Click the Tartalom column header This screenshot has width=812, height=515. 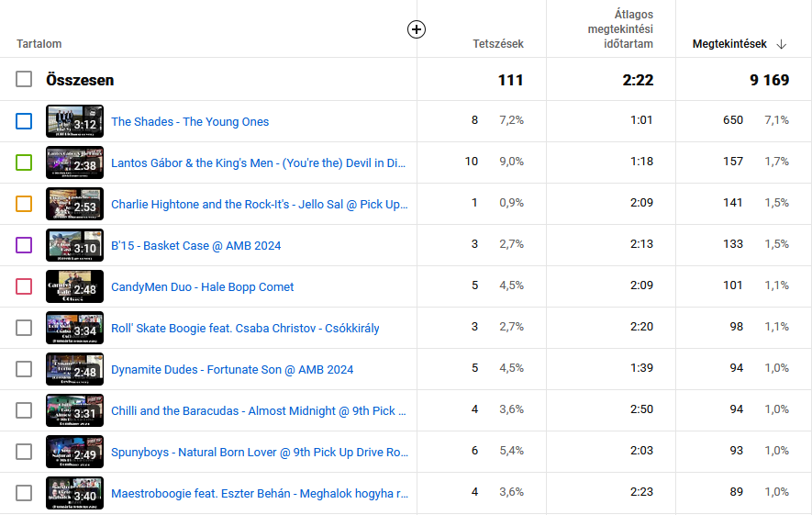39,44
